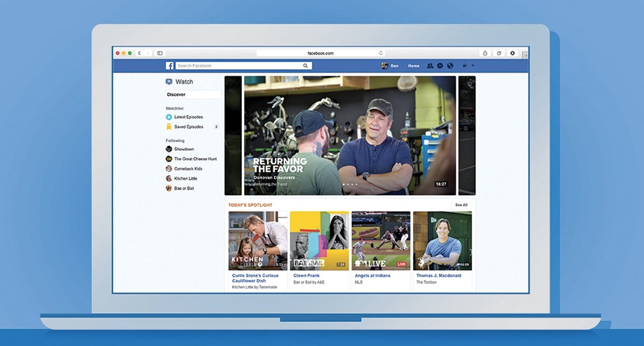The width and height of the screenshot is (644, 346).
Task: Click See All in Today's Spotlight
Action: [x=462, y=204]
